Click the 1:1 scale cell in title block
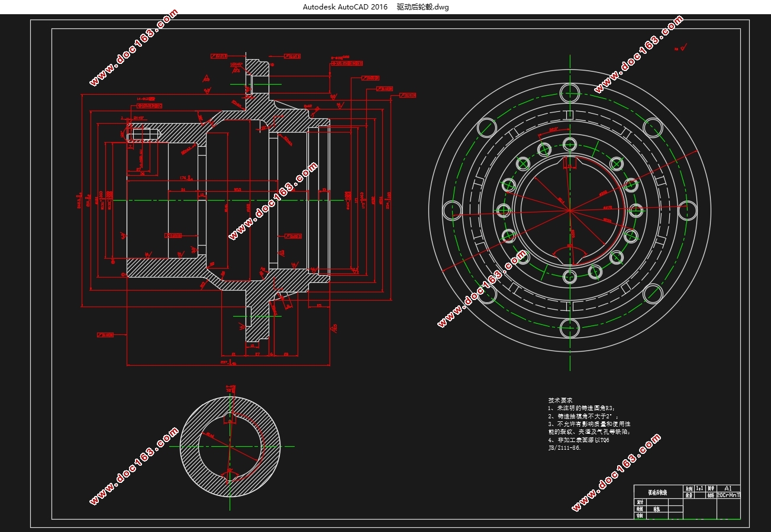The image size is (771, 532). [700, 489]
